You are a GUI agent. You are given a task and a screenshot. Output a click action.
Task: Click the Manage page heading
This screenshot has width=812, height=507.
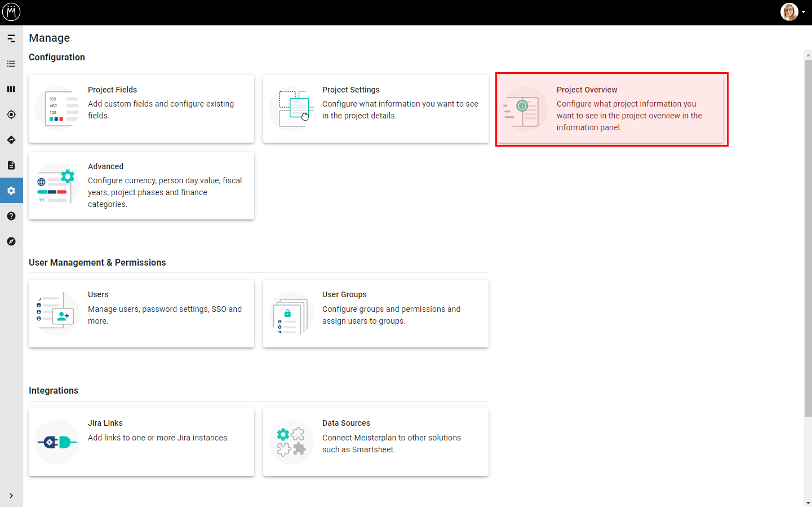(x=50, y=38)
